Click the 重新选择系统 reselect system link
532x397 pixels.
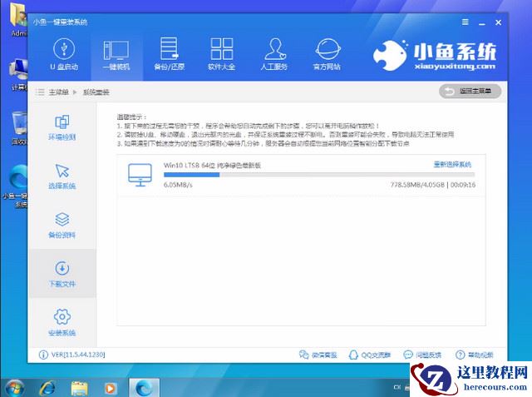point(452,165)
